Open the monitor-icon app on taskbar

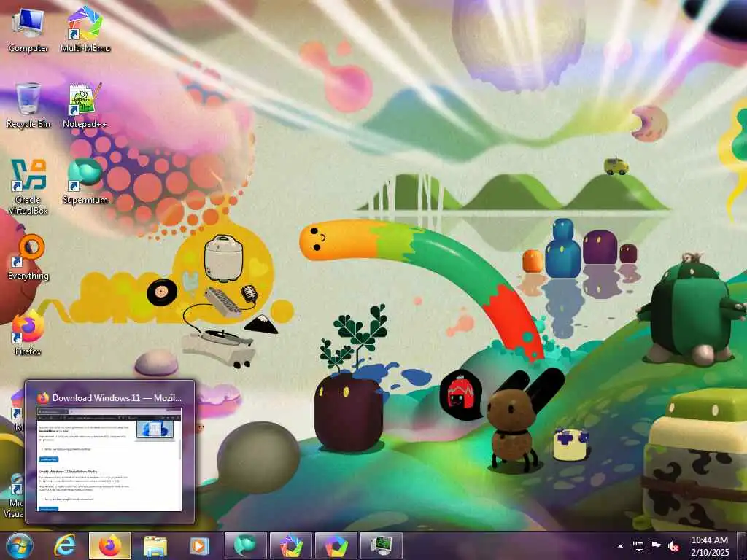(381, 545)
